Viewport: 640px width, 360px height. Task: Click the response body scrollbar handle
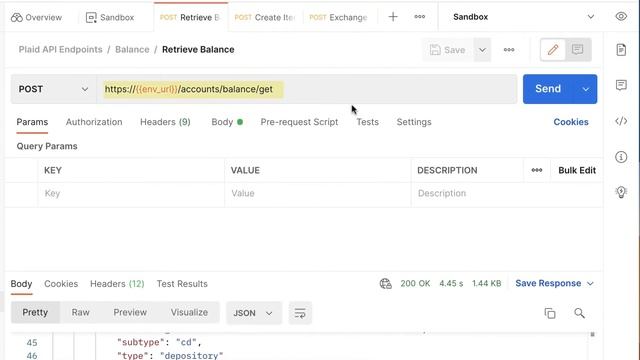pos(592,334)
